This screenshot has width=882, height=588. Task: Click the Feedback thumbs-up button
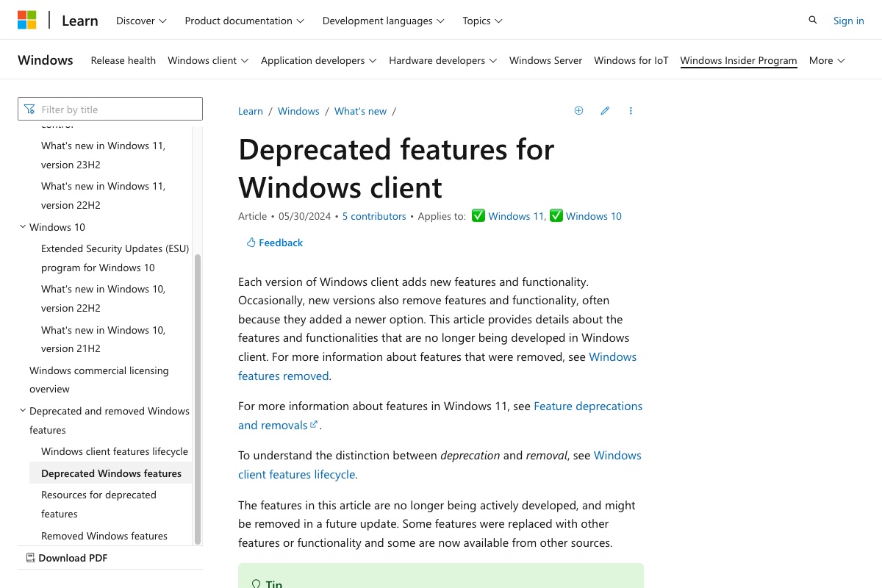[274, 243]
